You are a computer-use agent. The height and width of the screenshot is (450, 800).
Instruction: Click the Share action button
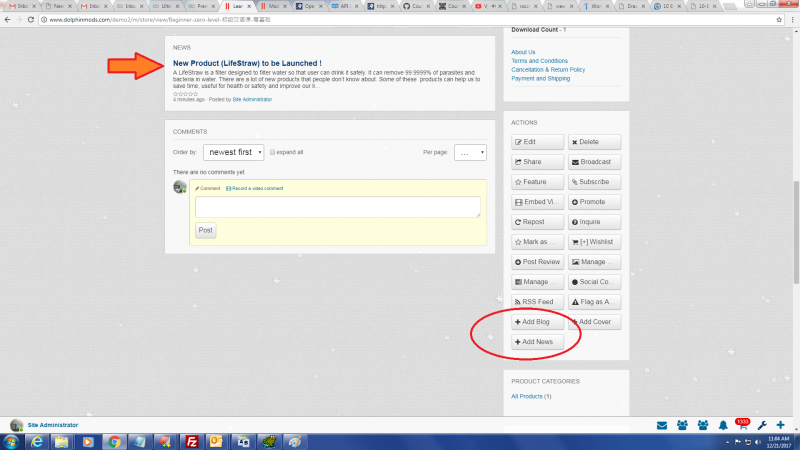(537, 162)
